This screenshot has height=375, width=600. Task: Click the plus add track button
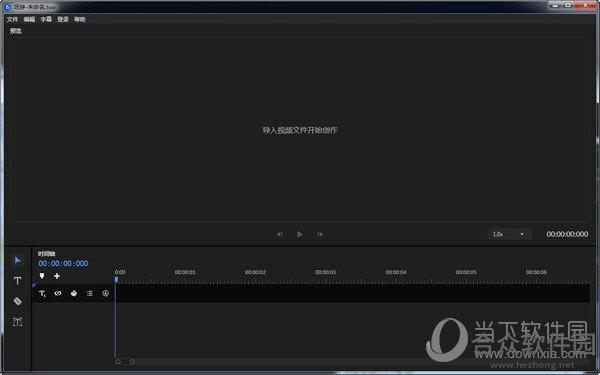(x=57, y=276)
